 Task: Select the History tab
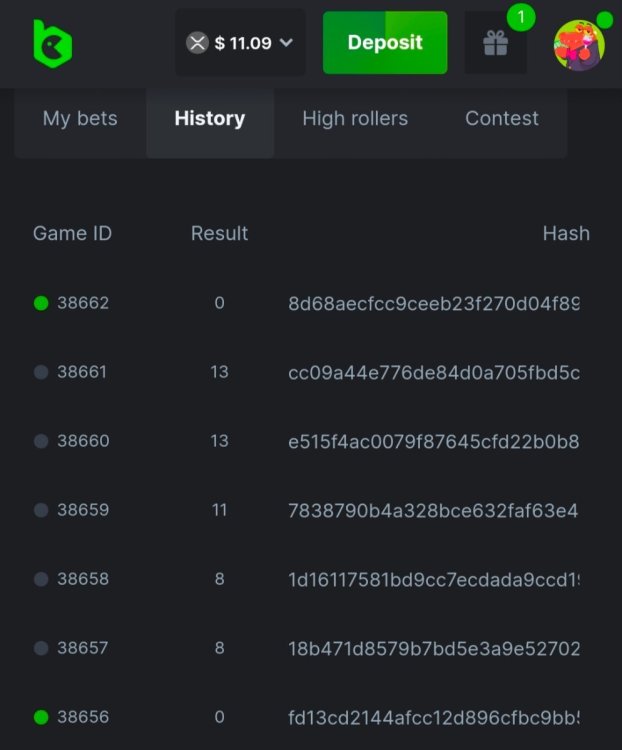pos(210,118)
